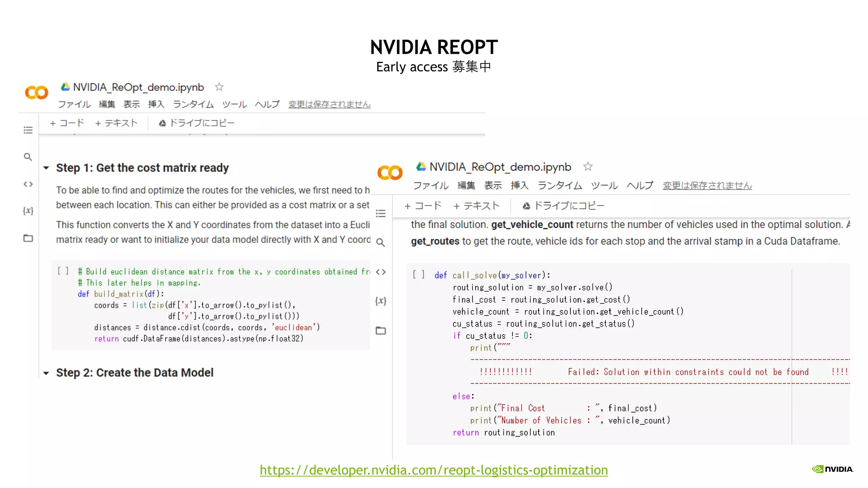Click the Colab logo in the right notebook
The width and height of the screenshot is (868, 488).
(390, 172)
